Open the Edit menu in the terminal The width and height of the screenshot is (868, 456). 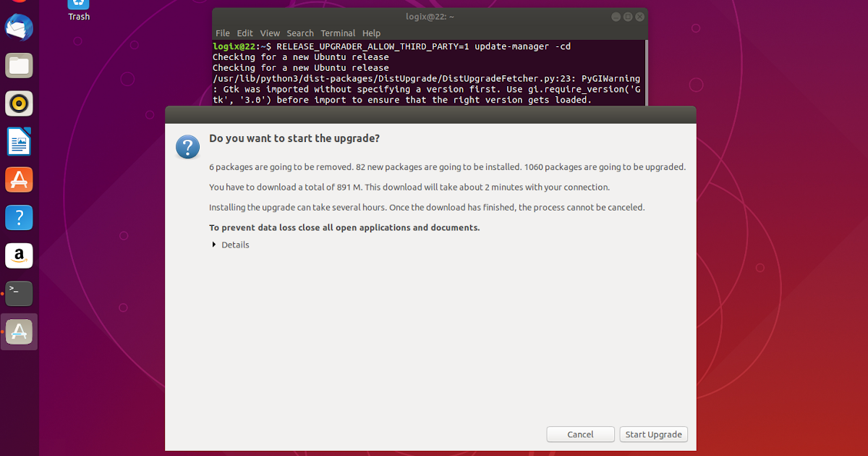pos(244,33)
